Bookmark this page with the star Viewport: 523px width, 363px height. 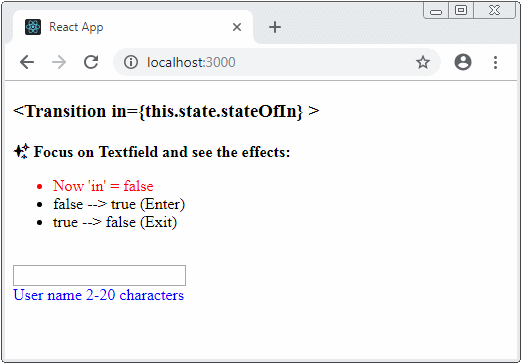click(x=423, y=62)
